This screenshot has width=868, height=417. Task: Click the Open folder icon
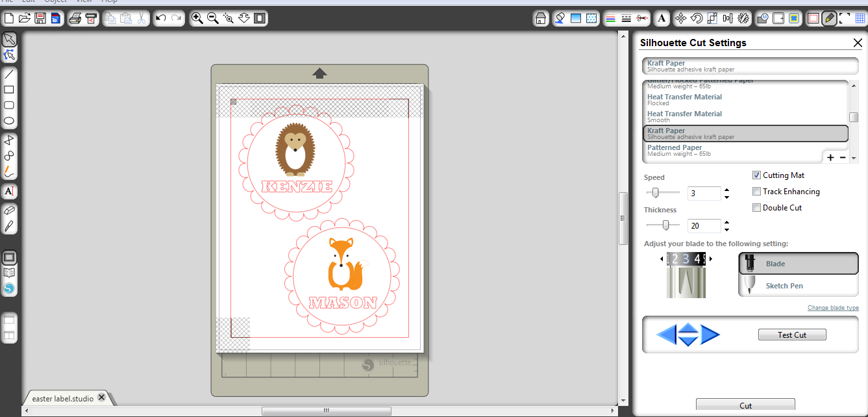[25, 18]
